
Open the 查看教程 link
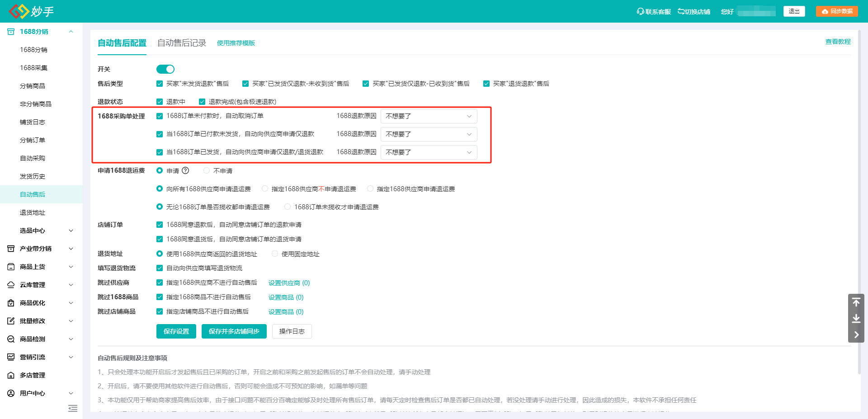pos(838,42)
